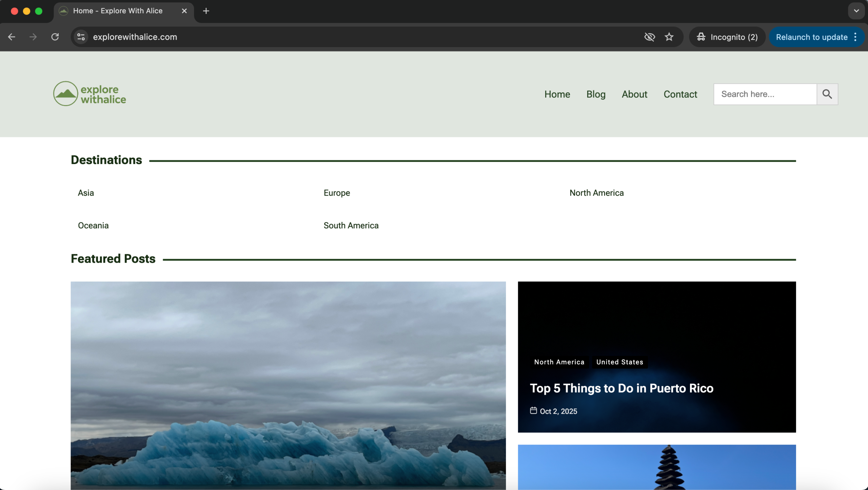
Task: Close the Explore With Alice tab
Action: 184,11
